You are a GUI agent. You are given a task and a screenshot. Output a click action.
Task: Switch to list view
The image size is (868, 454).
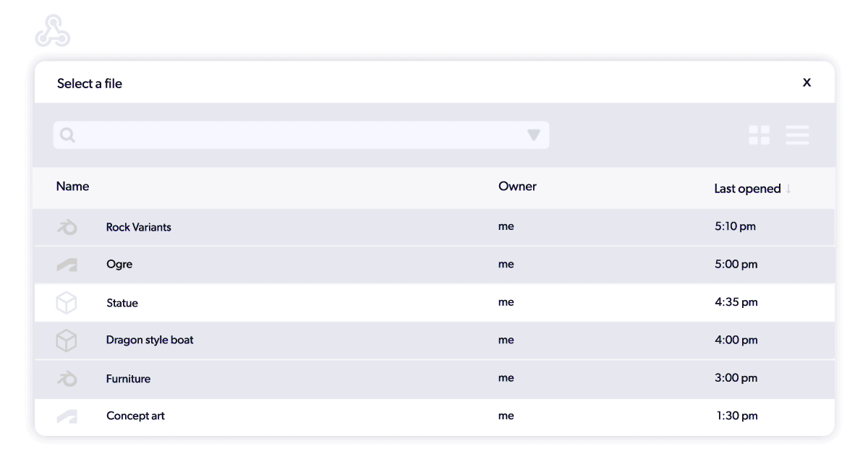[x=797, y=135]
